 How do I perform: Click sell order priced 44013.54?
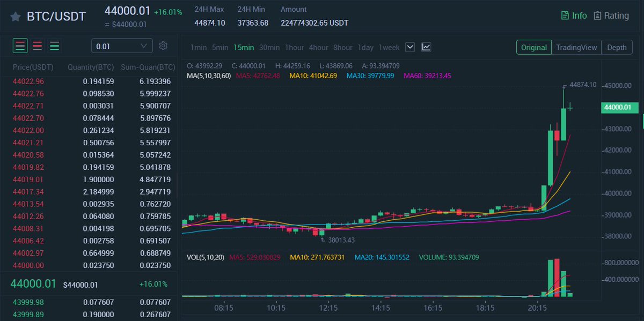point(91,204)
